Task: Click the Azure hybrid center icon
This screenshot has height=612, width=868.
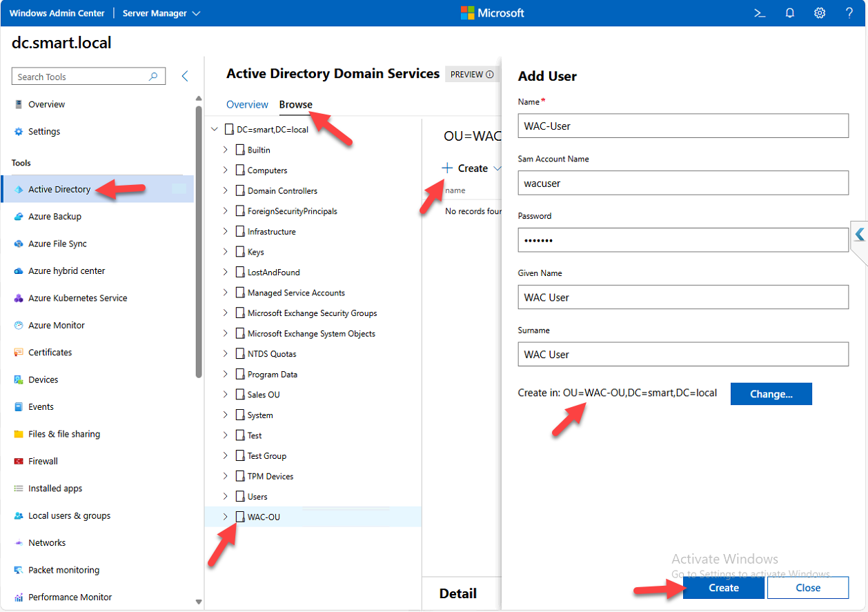Action: (x=19, y=271)
